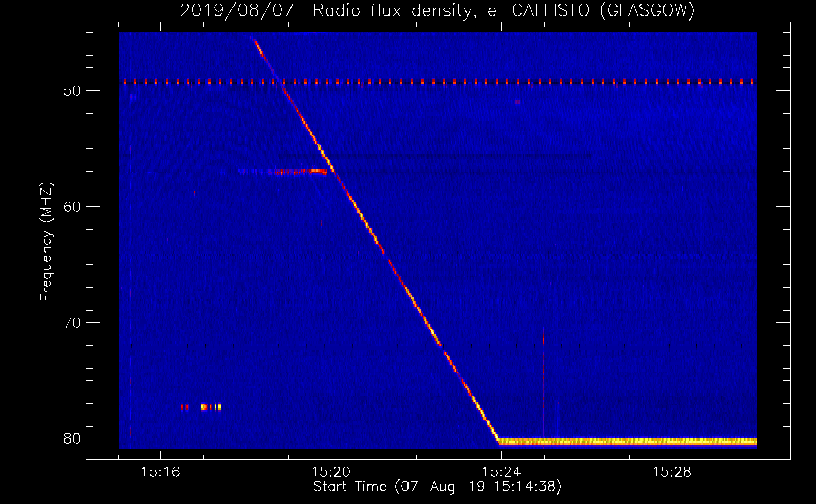Click the 15:16 time tick label
This screenshot has width=816, height=504.
click(160, 472)
